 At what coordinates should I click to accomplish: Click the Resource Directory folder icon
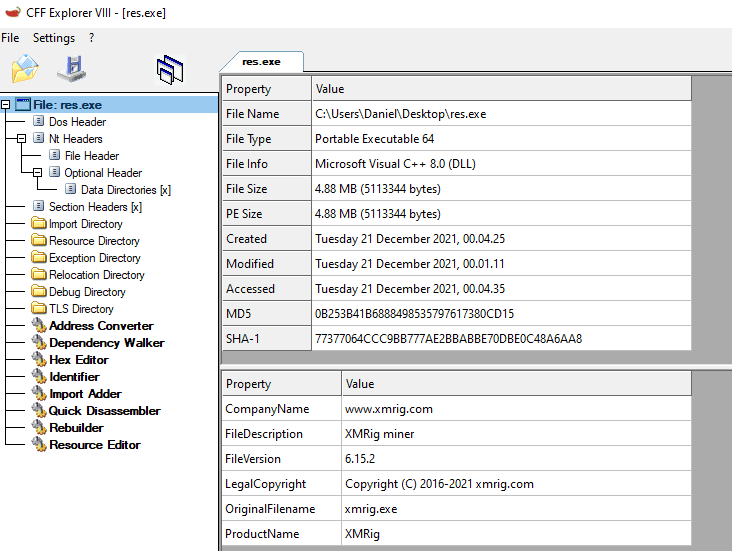pyautogui.click(x=39, y=240)
